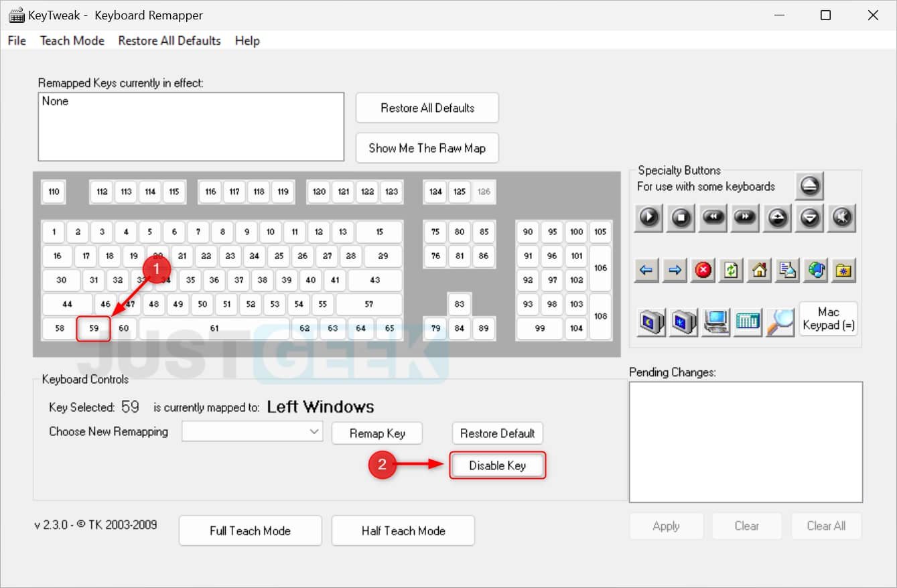The width and height of the screenshot is (897, 588).
Task: Select key 123 in the function row
Action: click(392, 192)
